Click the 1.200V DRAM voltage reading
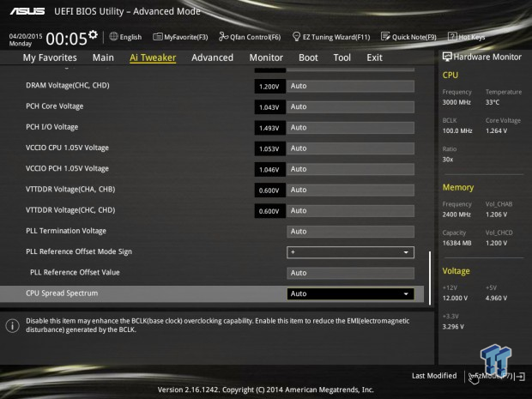The width and height of the screenshot is (532, 399). tap(269, 87)
